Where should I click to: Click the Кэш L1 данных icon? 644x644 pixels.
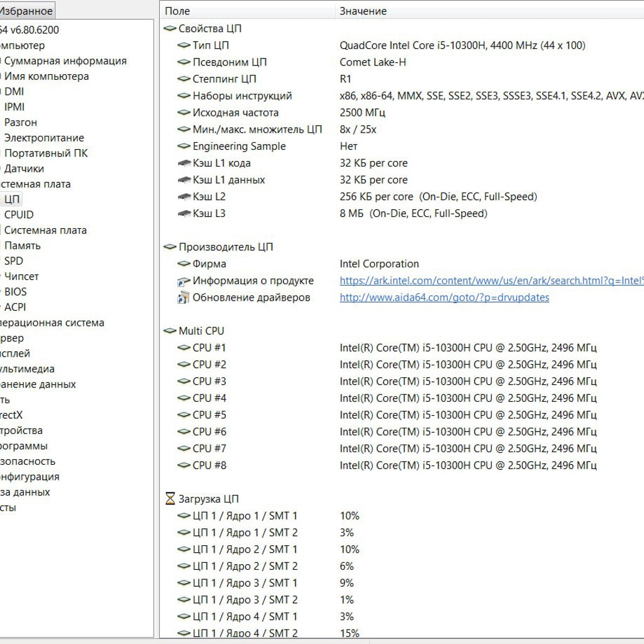click(x=184, y=180)
